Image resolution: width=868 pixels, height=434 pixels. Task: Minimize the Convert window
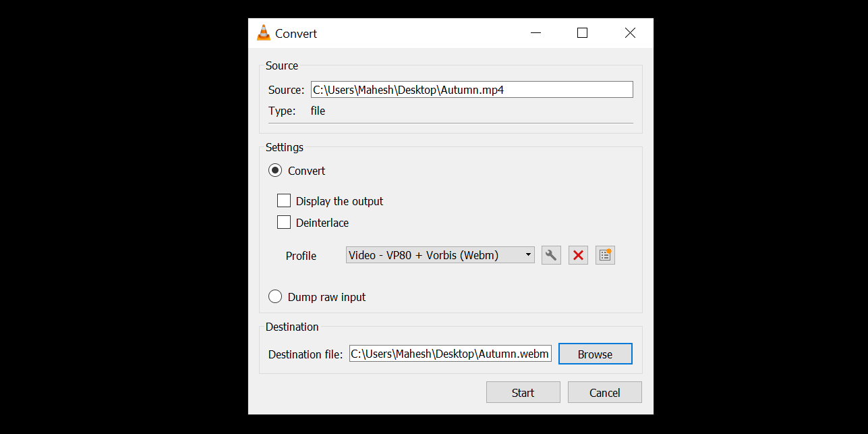(535, 32)
